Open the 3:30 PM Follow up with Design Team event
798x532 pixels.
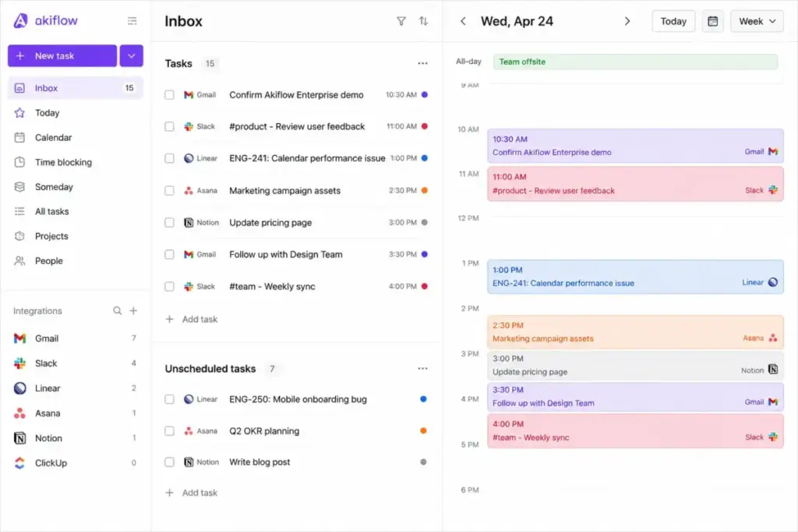click(635, 396)
